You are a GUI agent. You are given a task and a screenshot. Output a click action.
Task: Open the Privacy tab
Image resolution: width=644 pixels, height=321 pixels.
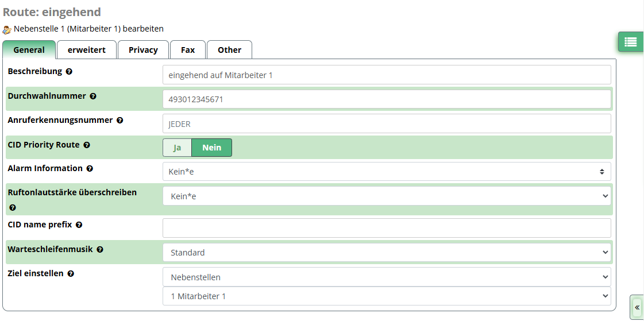[143, 50]
